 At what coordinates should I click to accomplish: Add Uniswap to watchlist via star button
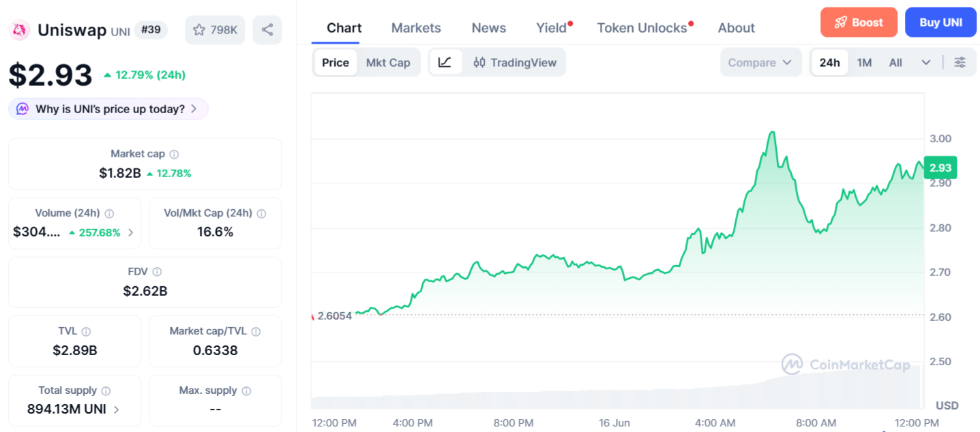(x=215, y=30)
